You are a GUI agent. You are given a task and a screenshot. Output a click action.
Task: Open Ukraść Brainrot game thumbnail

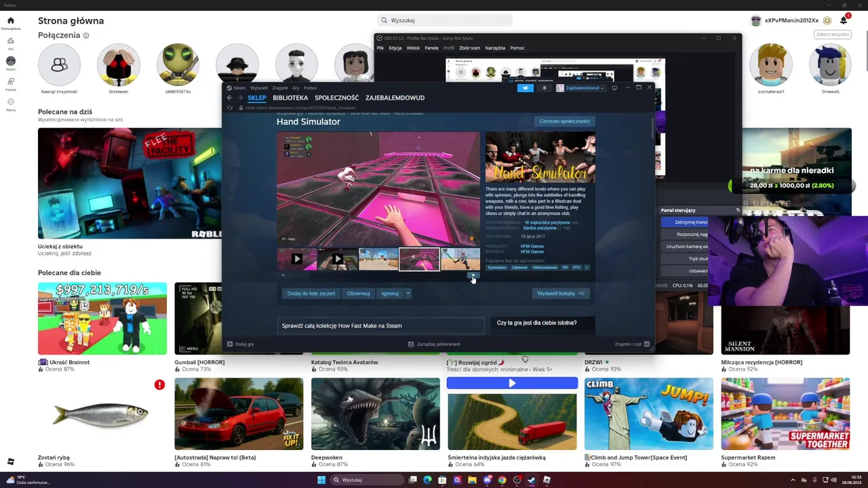point(102,318)
